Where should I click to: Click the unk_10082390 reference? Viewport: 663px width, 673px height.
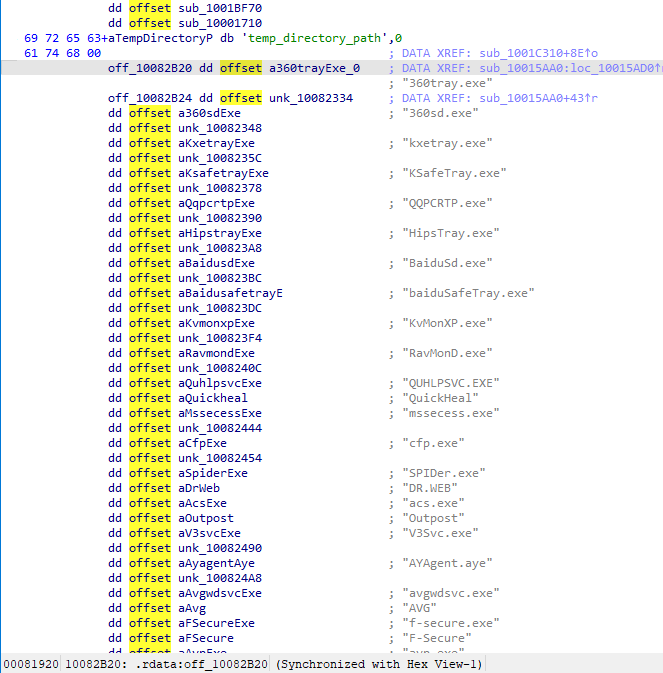(x=220, y=218)
